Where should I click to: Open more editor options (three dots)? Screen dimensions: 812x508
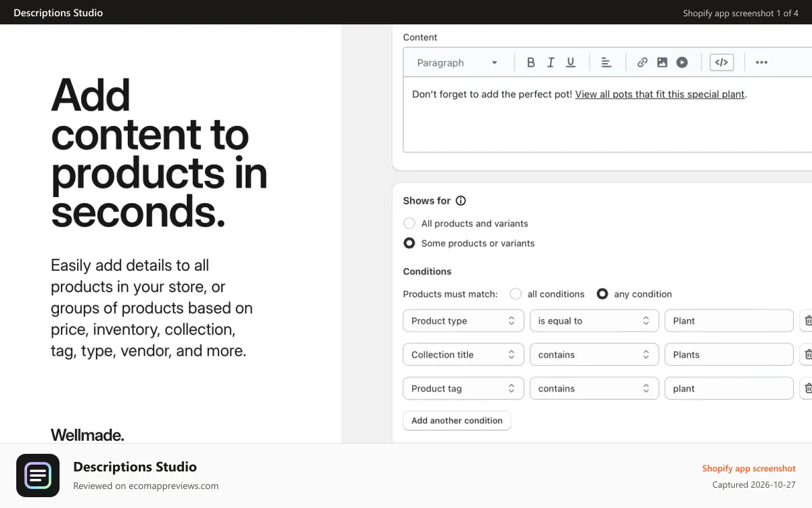pyautogui.click(x=761, y=62)
